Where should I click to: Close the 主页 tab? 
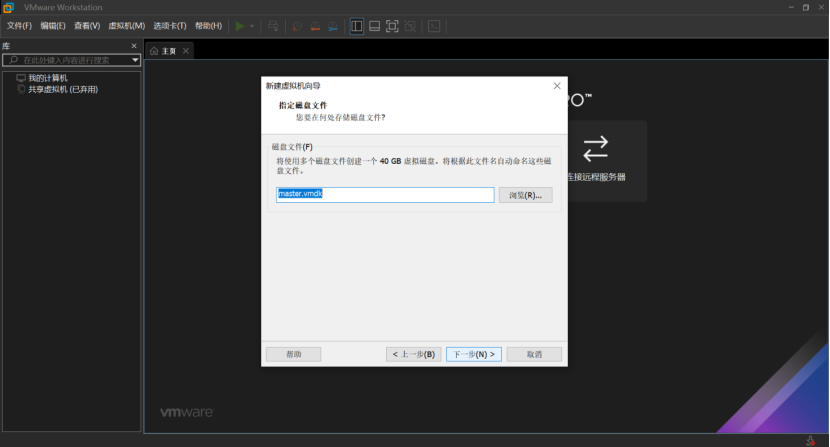pyautogui.click(x=186, y=51)
